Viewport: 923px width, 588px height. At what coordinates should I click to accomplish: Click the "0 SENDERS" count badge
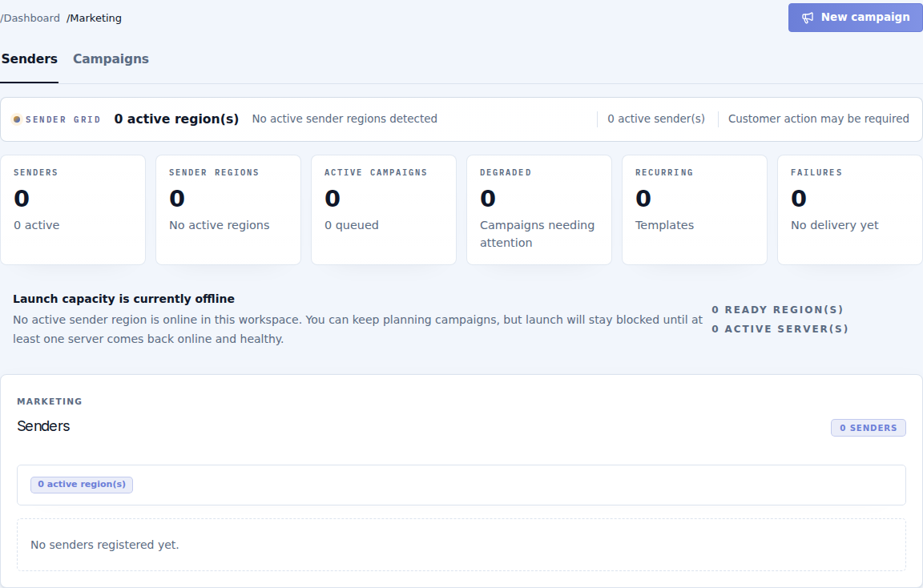point(869,428)
